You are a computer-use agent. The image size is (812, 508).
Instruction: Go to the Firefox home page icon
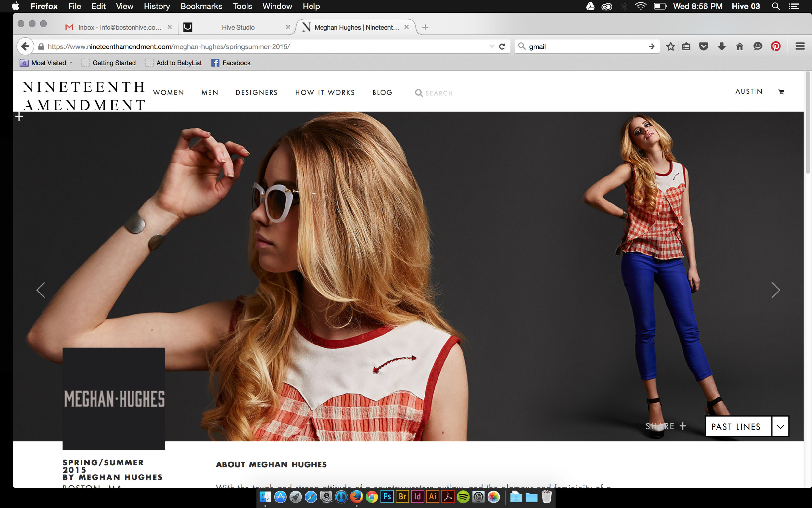(x=740, y=46)
